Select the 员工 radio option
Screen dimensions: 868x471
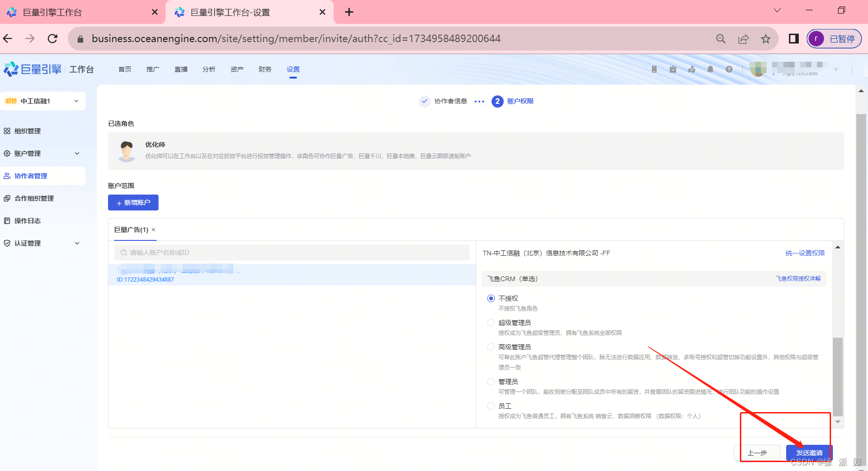click(491, 406)
